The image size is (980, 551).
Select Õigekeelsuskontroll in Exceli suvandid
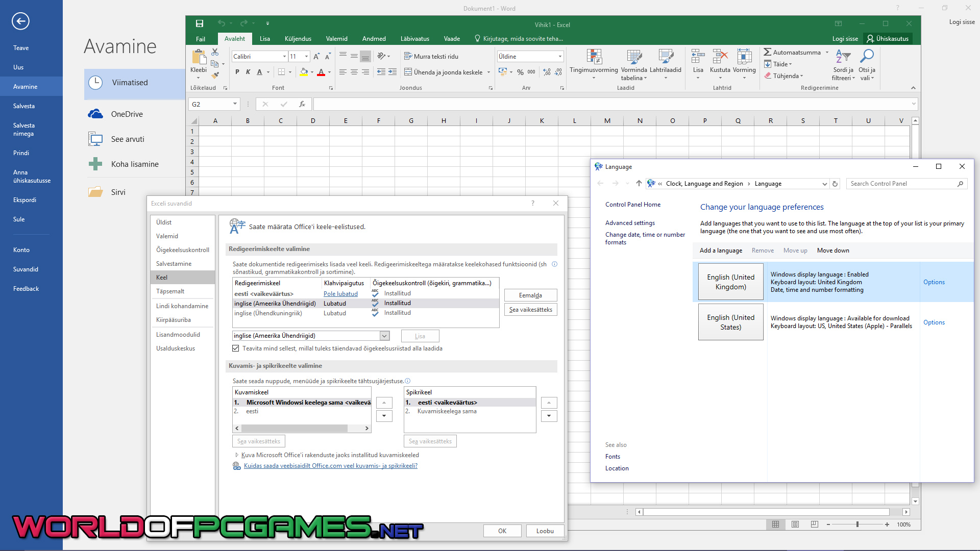[183, 250]
